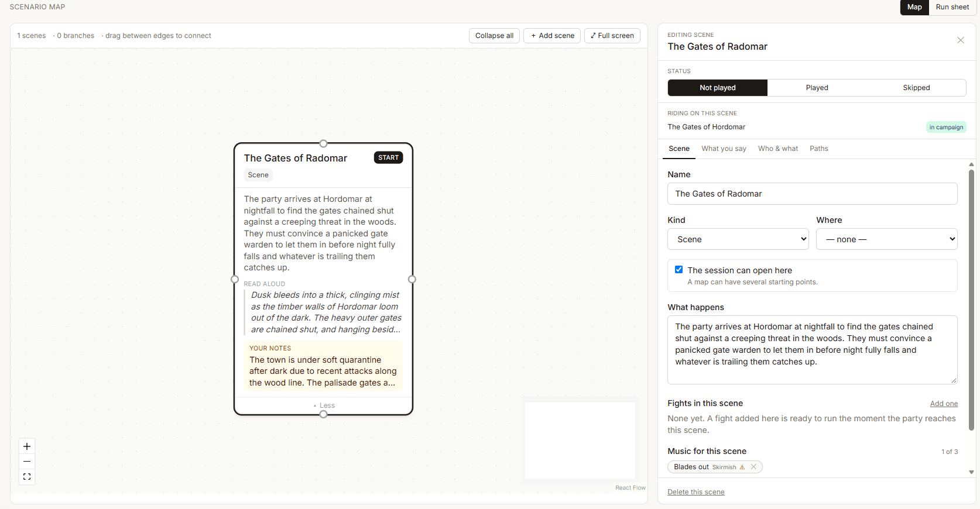Click the left connector handle of the scene card
The height and width of the screenshot is (509, 980).
pos(235,279)
